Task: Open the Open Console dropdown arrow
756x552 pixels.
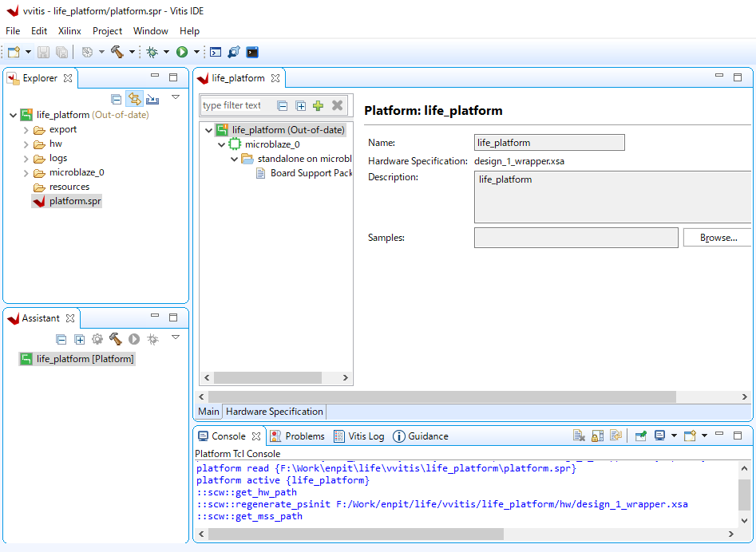Action: (x=704, y=436)
